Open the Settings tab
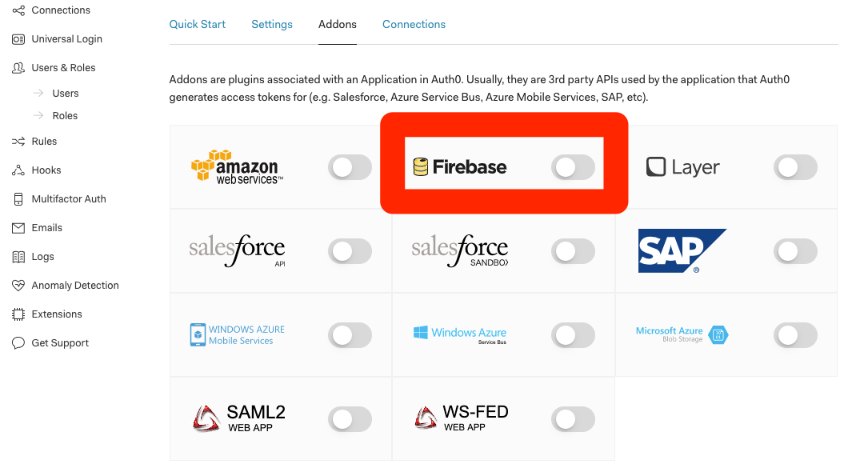 click(x=272, y=24)
